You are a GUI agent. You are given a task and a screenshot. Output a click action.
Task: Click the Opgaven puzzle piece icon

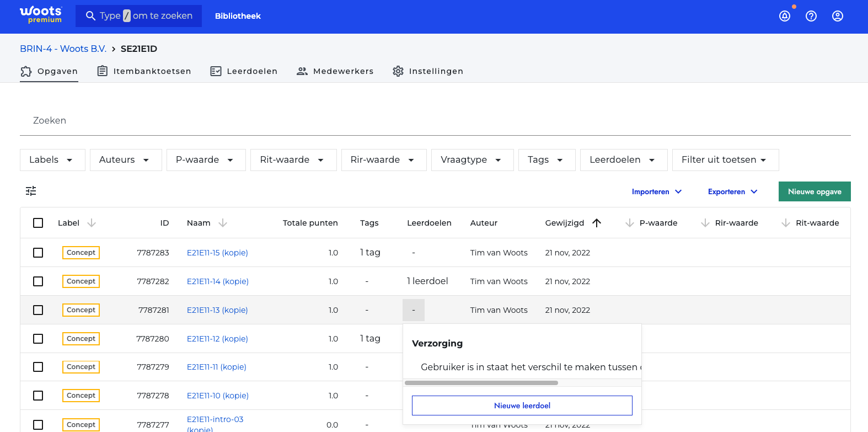(26, 71)
